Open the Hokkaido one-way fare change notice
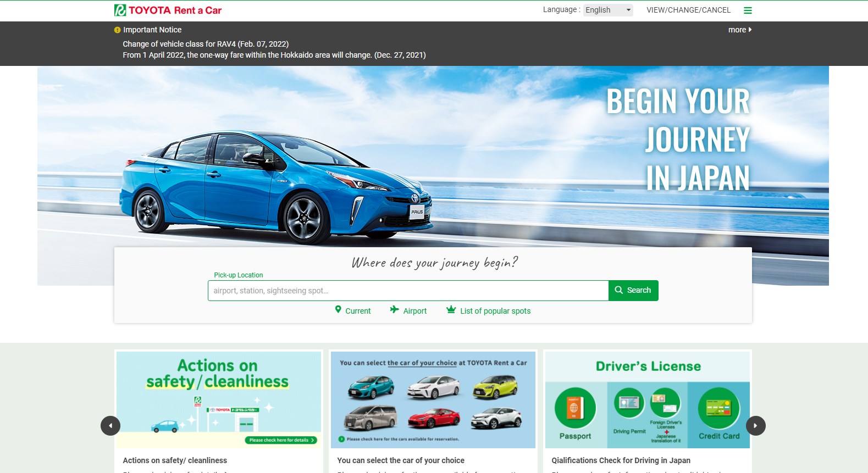Screen dimensions: 868x473 coord(274,55)
